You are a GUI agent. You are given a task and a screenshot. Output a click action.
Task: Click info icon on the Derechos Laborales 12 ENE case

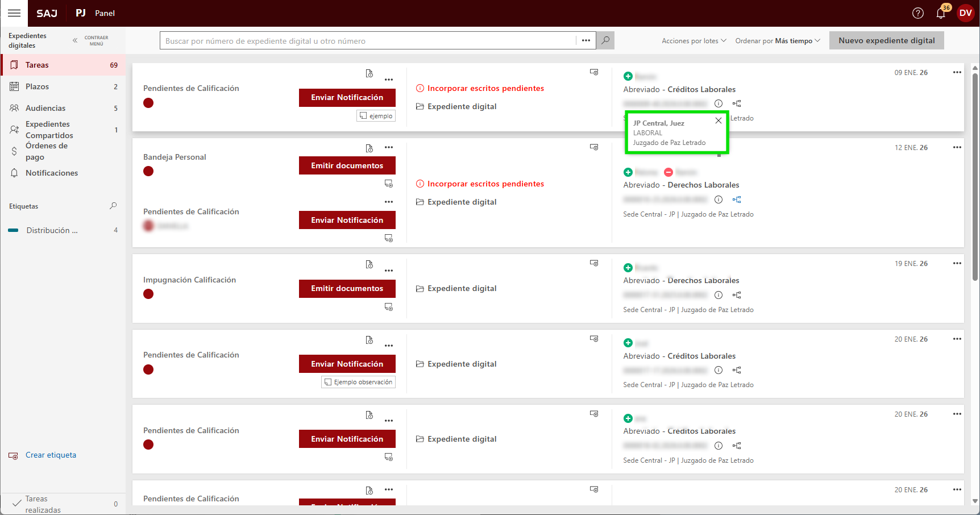click(x=719, y=200)
